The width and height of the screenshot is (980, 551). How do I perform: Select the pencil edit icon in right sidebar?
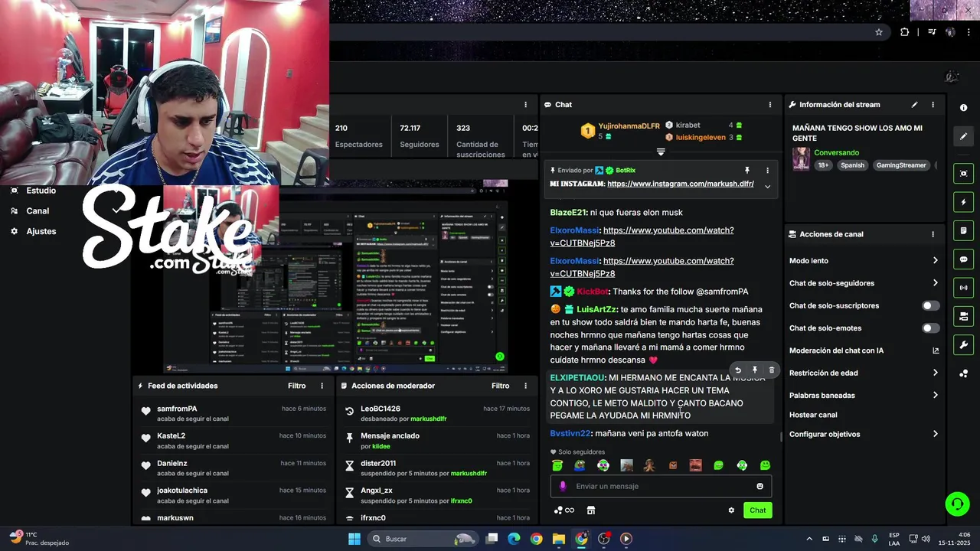pos(963,136)
